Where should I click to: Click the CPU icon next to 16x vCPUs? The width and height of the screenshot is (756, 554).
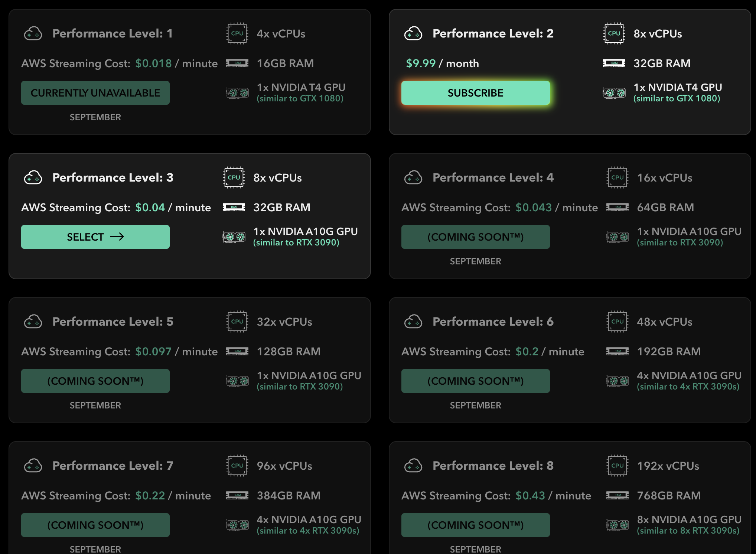[x=617, y=177]
